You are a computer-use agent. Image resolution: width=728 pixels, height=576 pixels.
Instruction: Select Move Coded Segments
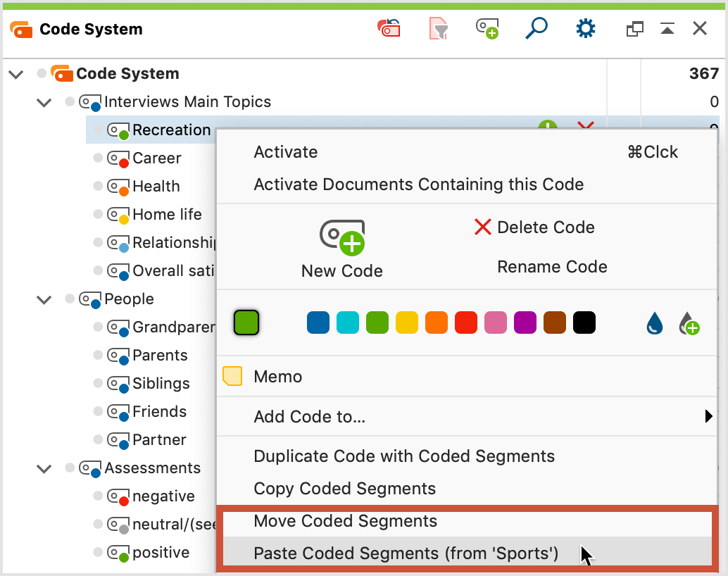(346, 521)
